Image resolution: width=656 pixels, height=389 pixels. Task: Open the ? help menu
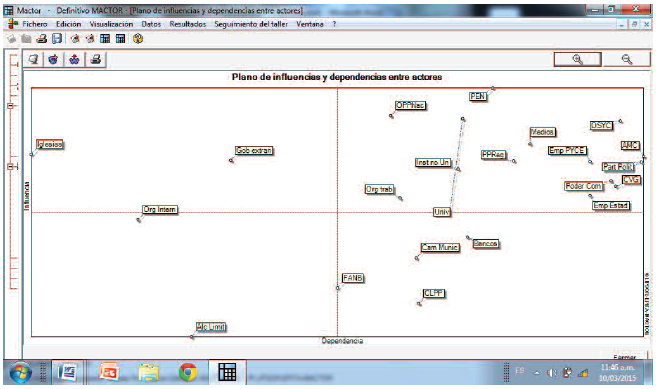click(x=334, y=24)
